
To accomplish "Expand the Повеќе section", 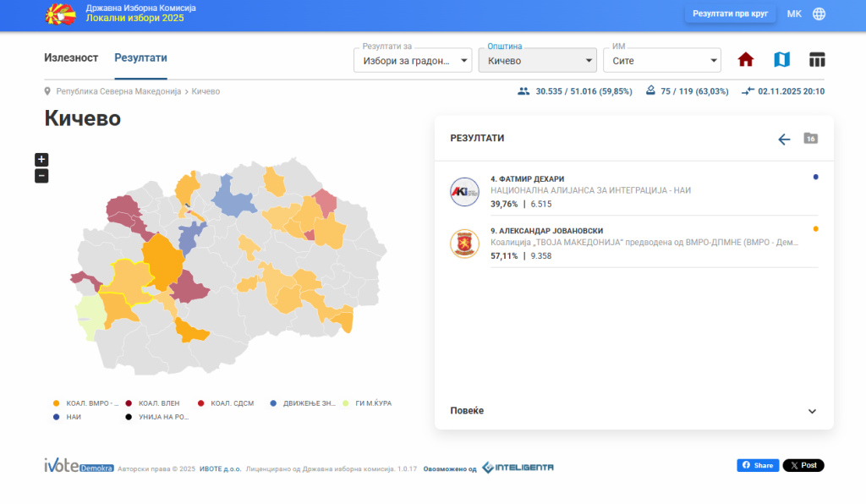I will click(633, 411).
